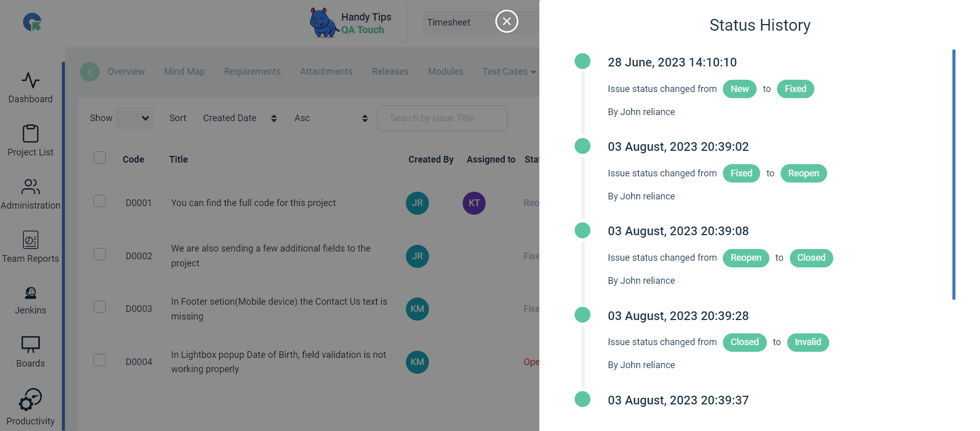The image size is (980, 431).
Task: Close the Status History panel
Action: point(507,21)
